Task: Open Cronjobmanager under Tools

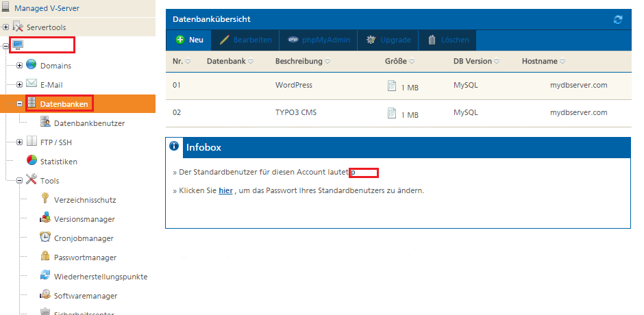Action: [x=84, y=238]
